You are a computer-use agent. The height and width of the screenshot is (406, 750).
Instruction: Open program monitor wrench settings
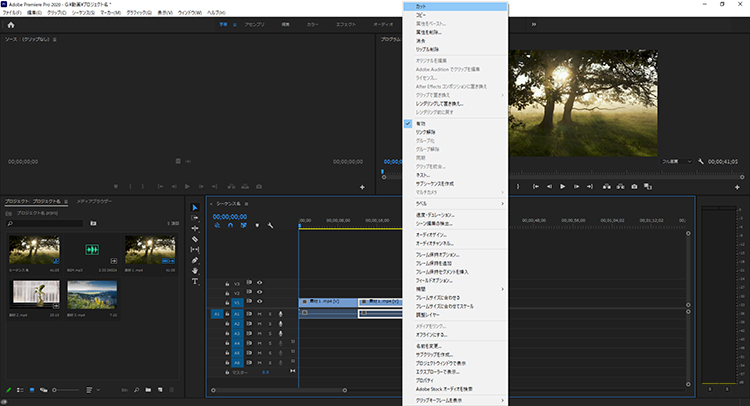click(x=701, y=162)
